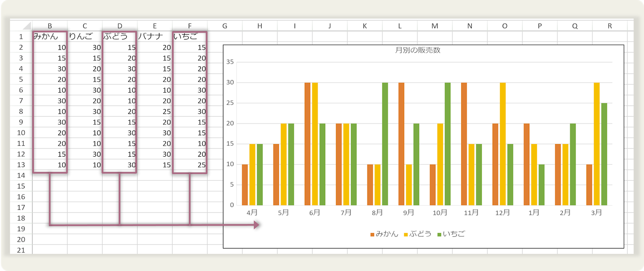The image size is (644, 271).
Task: Select the 5 gridline label on the vertical axis
Action: 232,185
